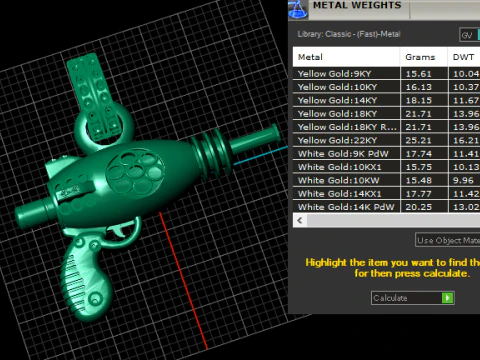This screenshot has width=480, height=360.
Task: Select the White Gold:10KW row
Action: [x=386, y=180]
